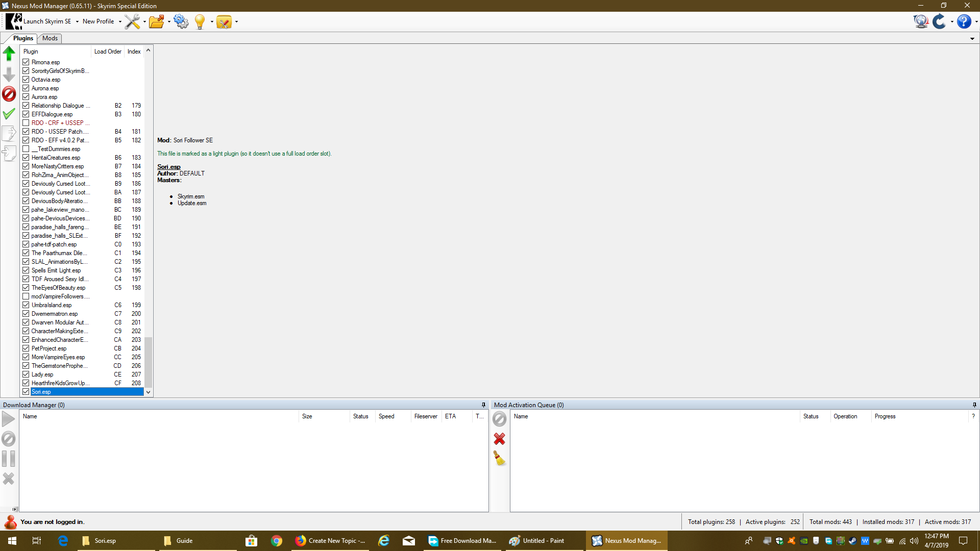
Task: Open the crescent moon icon dropdown arrow
Action: pyautogui.click(x=952, y=22)
